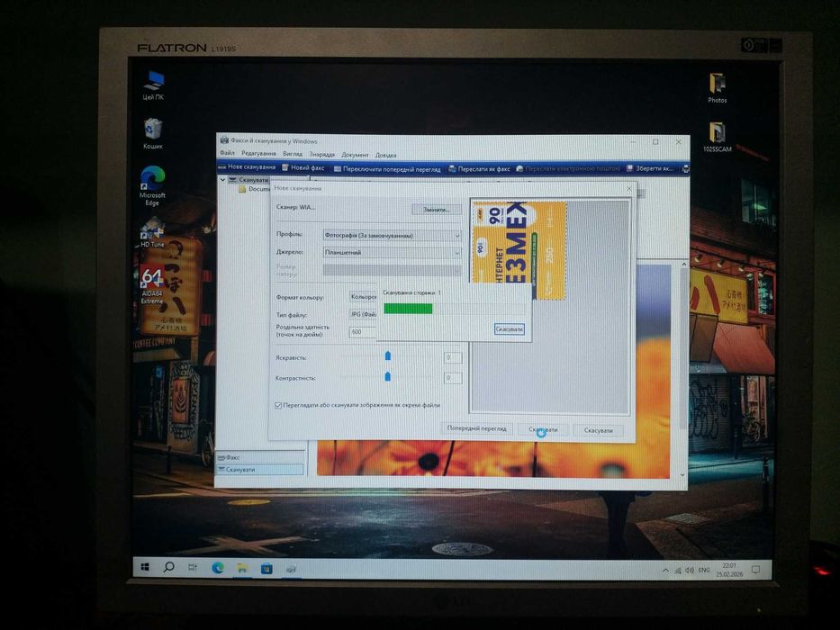Image resolution: width=840 pixels, height=630 pixels.
Task: Open taskbar search magnifier
Action: coord(168,567)
